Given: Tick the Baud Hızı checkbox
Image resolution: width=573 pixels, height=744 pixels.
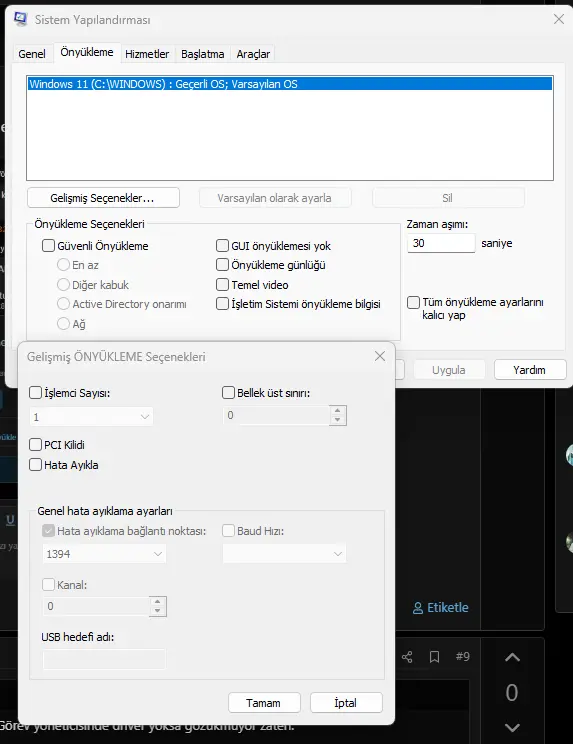Looking at the screenshot, I should 228,530.
